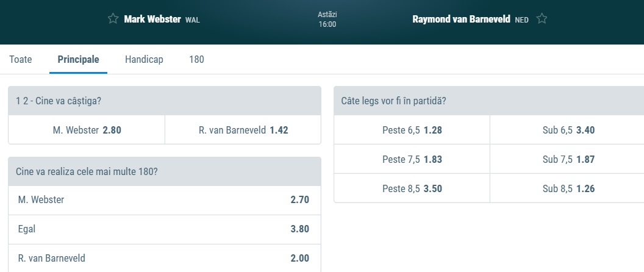Image resolution: width=644 pixels, height=272 pixels.
Task: Select M. Webster most 180s at 2.70
Action: coord(164,200)
